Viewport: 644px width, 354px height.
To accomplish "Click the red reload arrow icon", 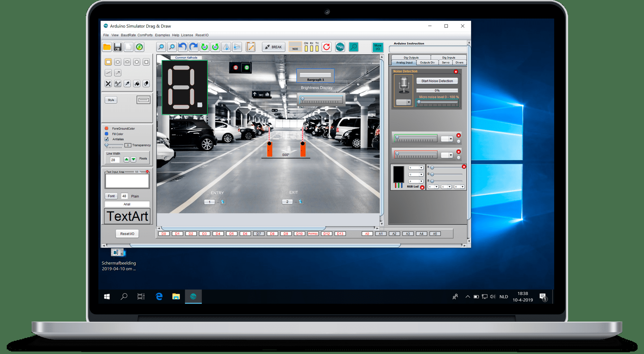I will pyautogui.click(x=326, y=47).
